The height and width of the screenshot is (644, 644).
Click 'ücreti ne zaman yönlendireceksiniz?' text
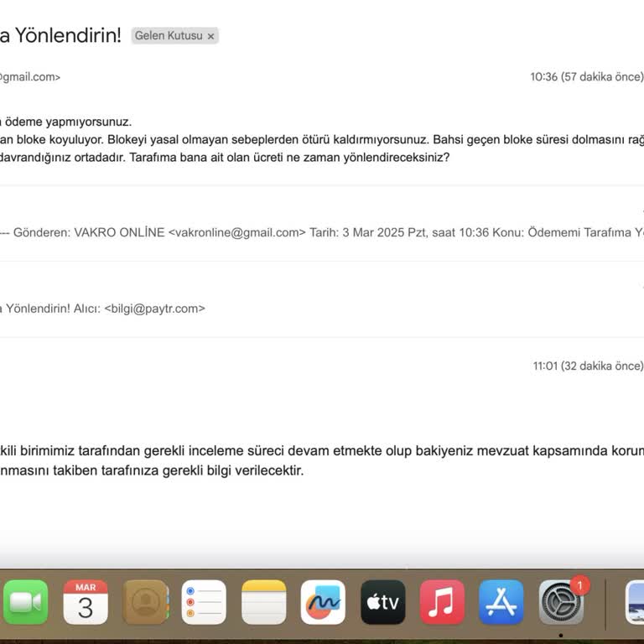[x=351, y=158]
